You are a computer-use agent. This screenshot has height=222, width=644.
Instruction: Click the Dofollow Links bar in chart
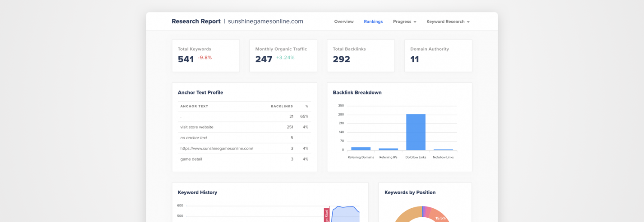(x=416, y=132)
